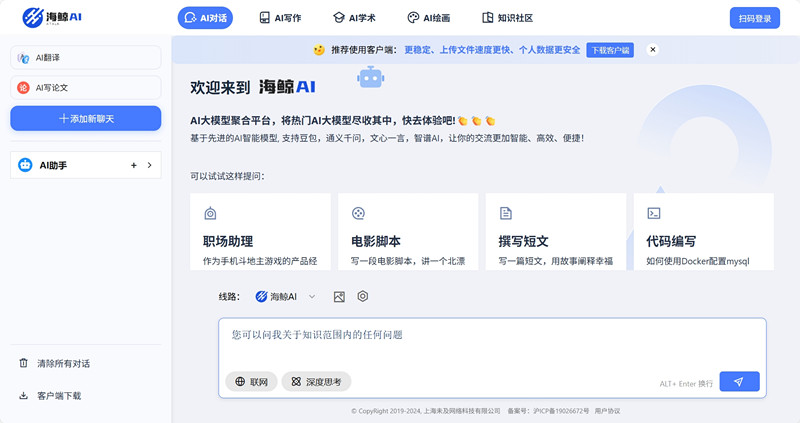Click the atom icon in 深度思考 button
Screen dimensions: 800x423
(296, 382)
